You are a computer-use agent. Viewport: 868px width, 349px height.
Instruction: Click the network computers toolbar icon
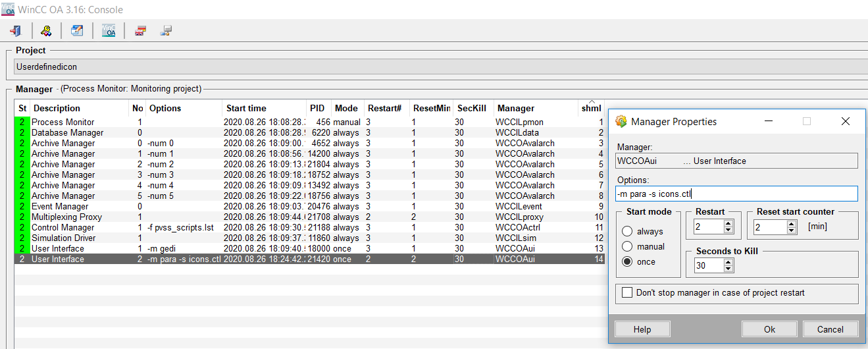(166, 30)
